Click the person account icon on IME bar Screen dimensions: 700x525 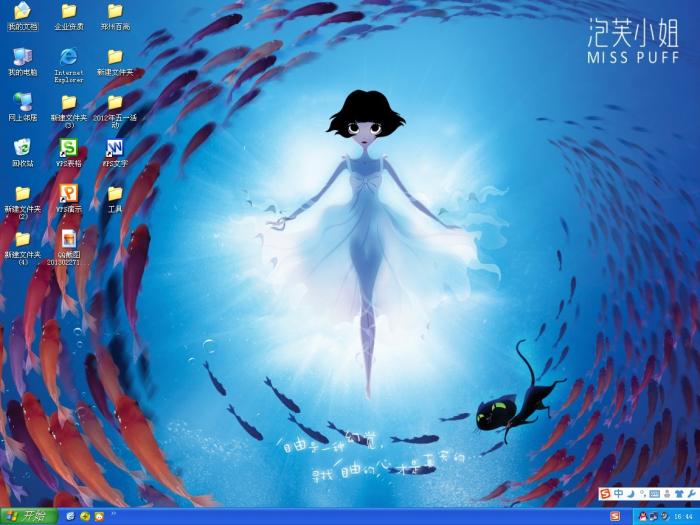coord(667,493)
